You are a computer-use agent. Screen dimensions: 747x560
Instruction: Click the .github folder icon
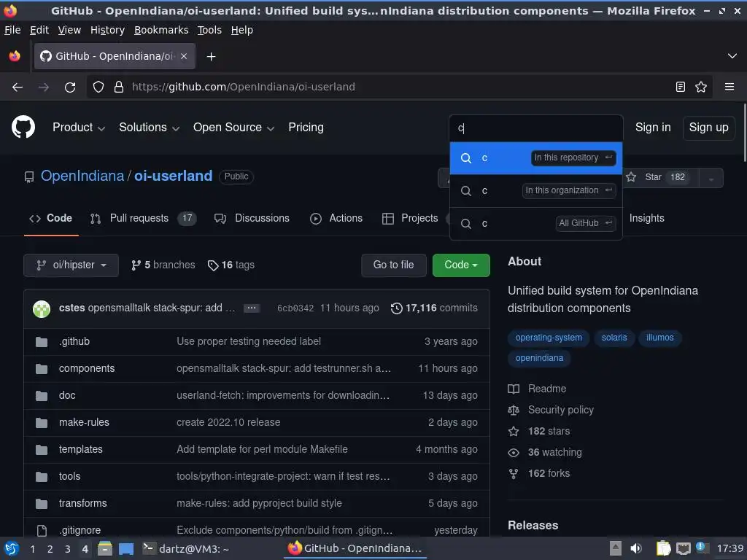coord(42,342)
